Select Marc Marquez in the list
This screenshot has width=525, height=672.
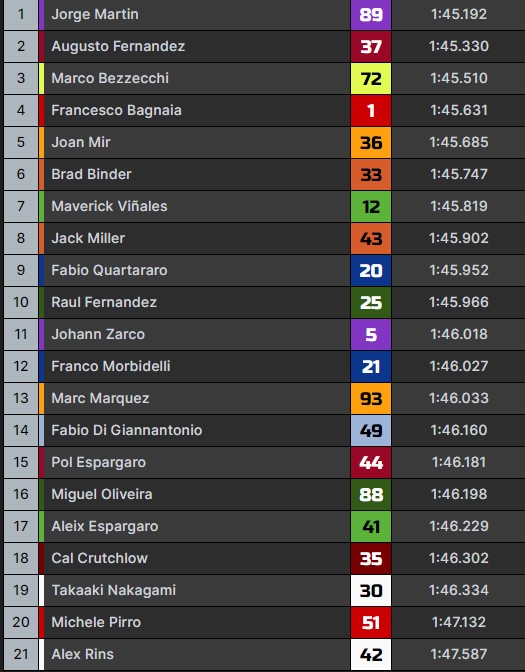pyautogui.click(x=100, y=398)
